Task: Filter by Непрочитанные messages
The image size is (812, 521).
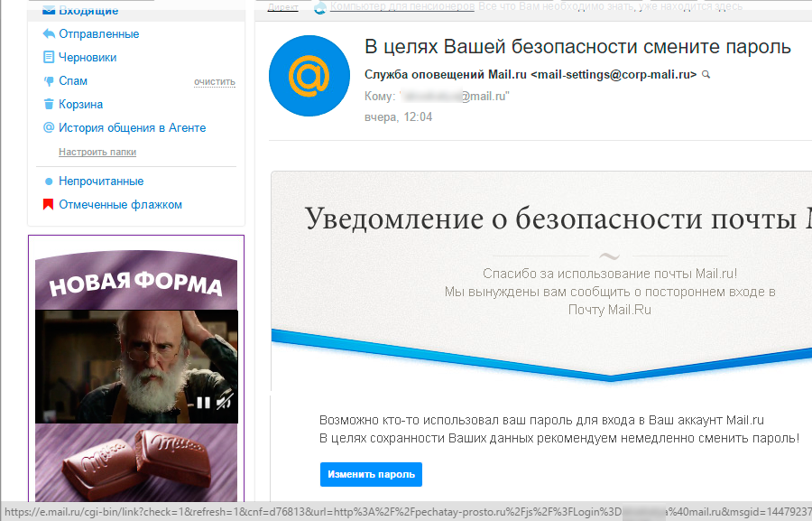Action: point(101,181)
